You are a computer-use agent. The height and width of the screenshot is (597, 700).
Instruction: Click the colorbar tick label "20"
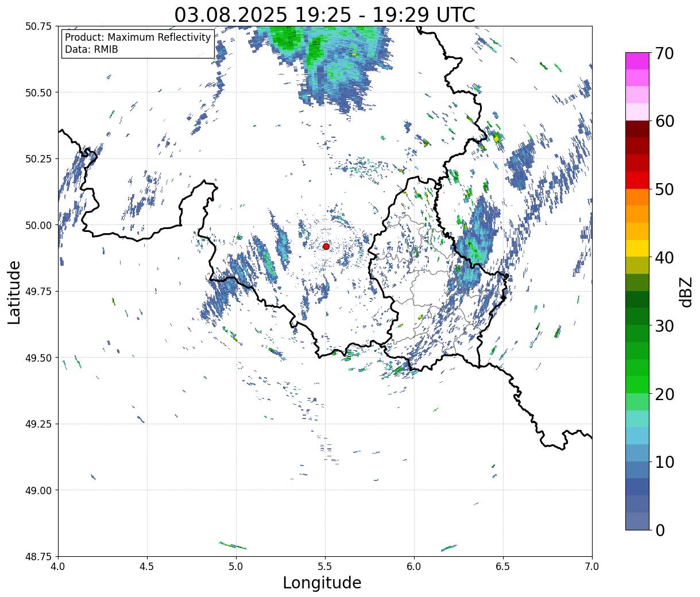tap(664, 394)
